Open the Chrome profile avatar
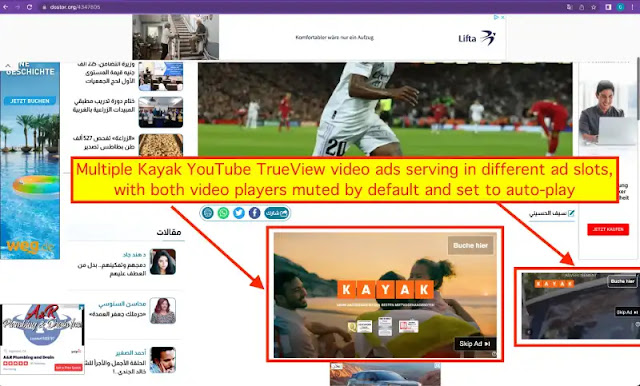640x386 pixels. [x=620, y=7]
